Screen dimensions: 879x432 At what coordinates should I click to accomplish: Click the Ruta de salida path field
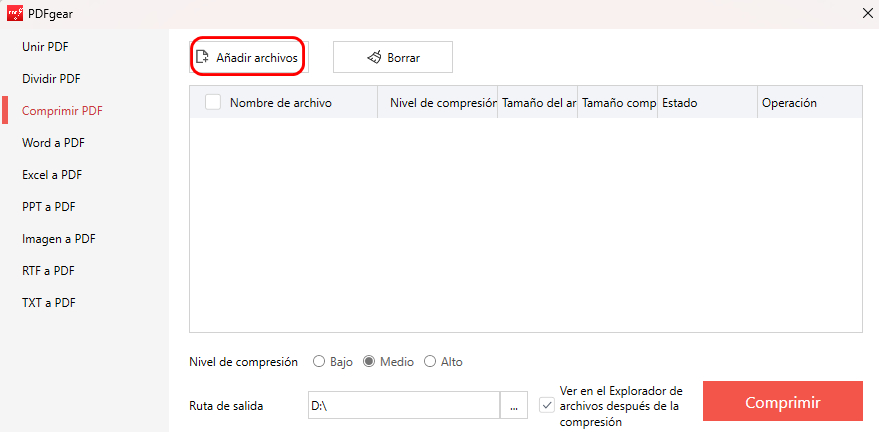[x=403, y=406]
